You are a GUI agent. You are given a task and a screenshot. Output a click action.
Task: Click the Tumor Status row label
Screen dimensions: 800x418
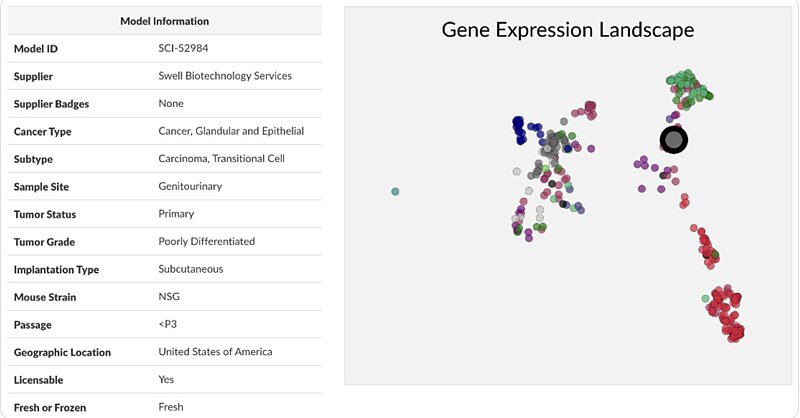click(x=45, y=214)
